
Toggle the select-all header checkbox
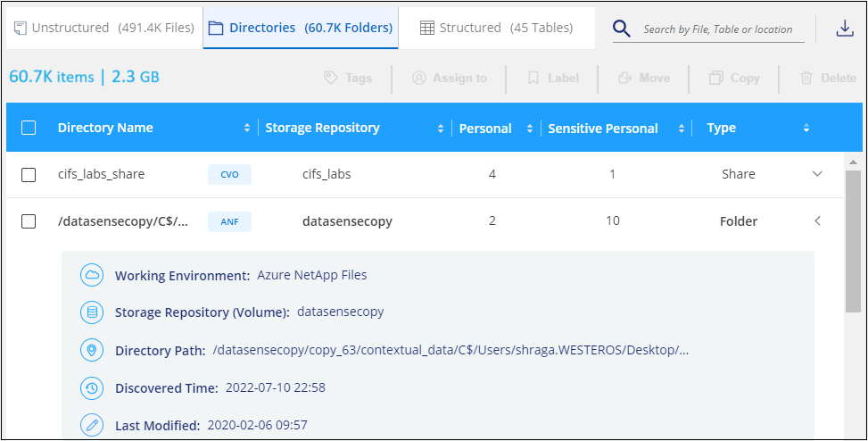(x=29, y=128)
